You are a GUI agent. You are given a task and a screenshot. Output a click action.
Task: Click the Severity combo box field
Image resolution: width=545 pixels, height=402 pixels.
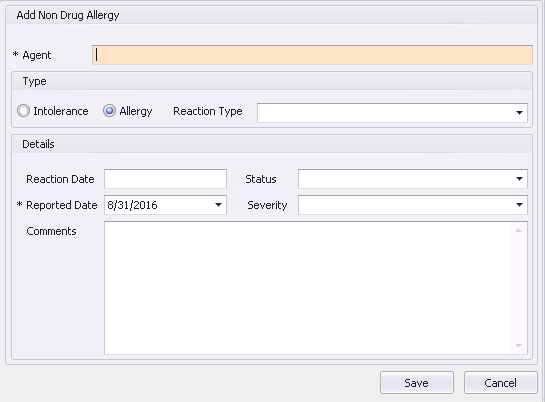[x=413, y=205]
